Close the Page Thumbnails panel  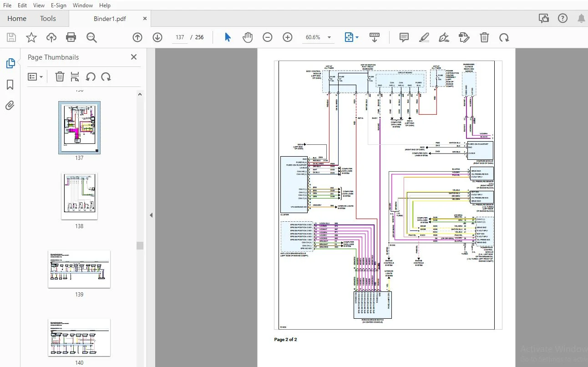134,57
